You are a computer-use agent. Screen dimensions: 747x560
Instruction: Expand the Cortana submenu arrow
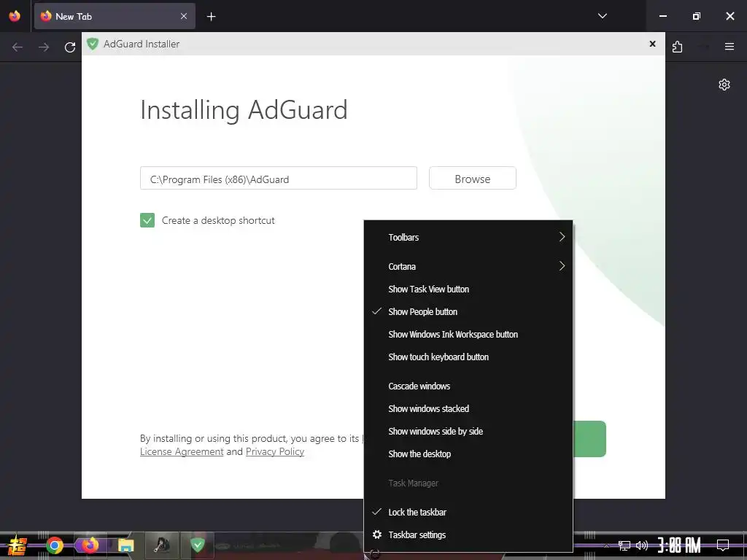pos(562,266)
